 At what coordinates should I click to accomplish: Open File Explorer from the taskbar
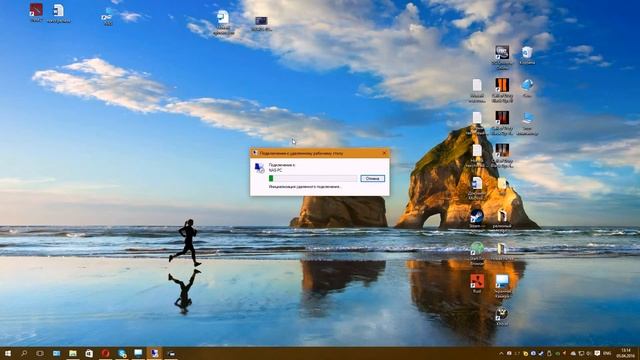pos(73,353)
